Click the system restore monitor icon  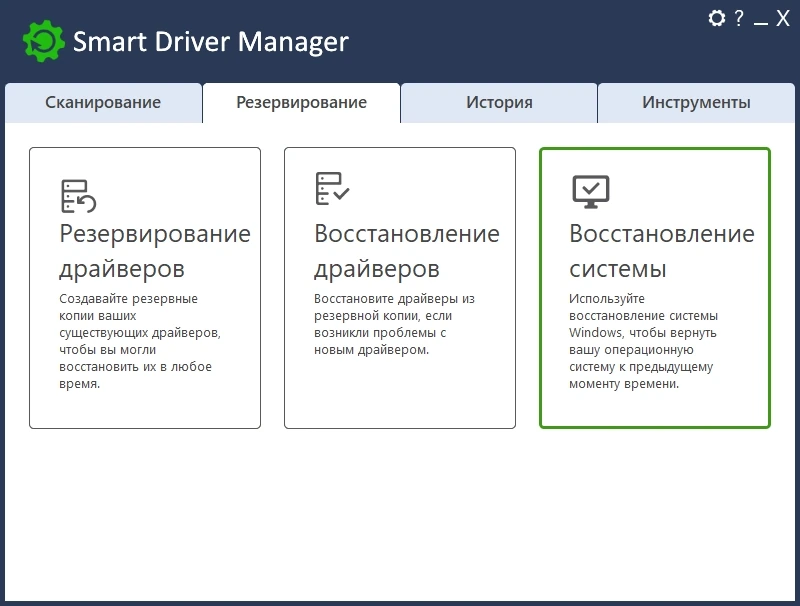[x=591, y=192]
